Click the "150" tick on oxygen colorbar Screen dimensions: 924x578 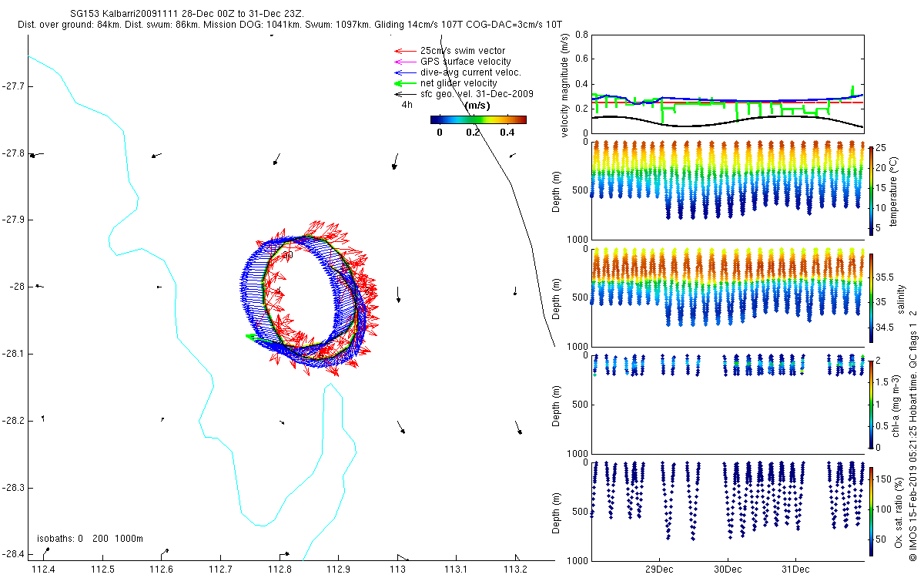(x=884, y=481)
